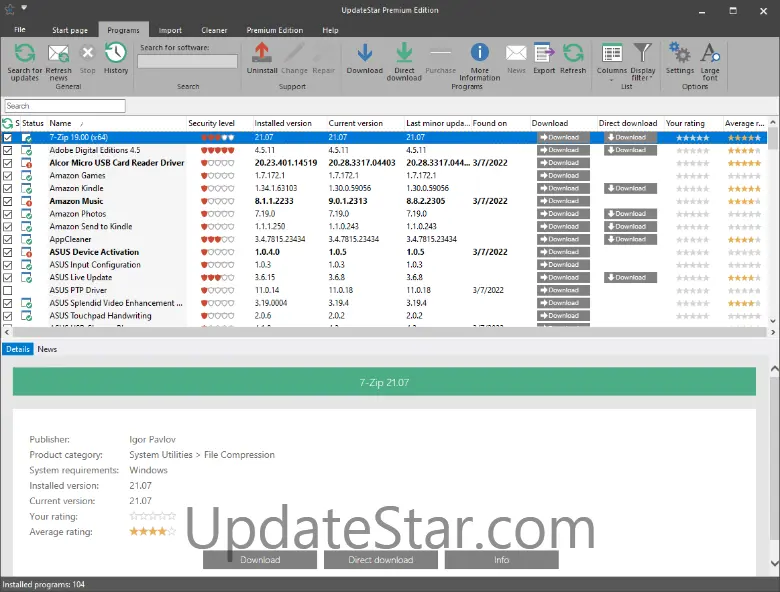Toggle the Amazon Kindle checkbox
Viewport: 780px width, 592px height.
[x=7, y=189]
